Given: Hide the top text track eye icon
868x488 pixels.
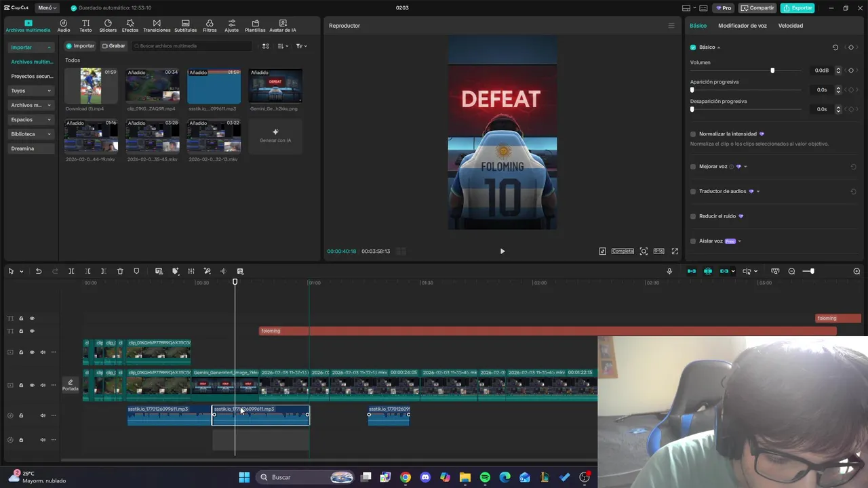Looking at the screenshot, I should point(32,319).
